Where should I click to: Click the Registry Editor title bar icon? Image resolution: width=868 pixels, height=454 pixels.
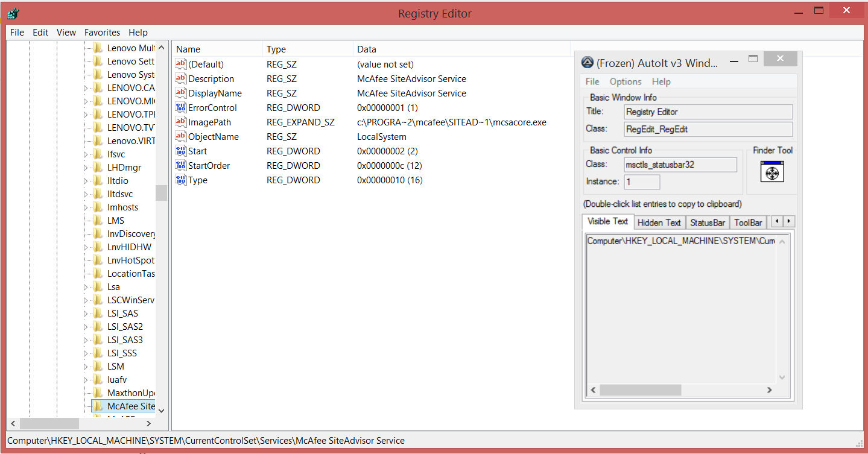[13, 13]
